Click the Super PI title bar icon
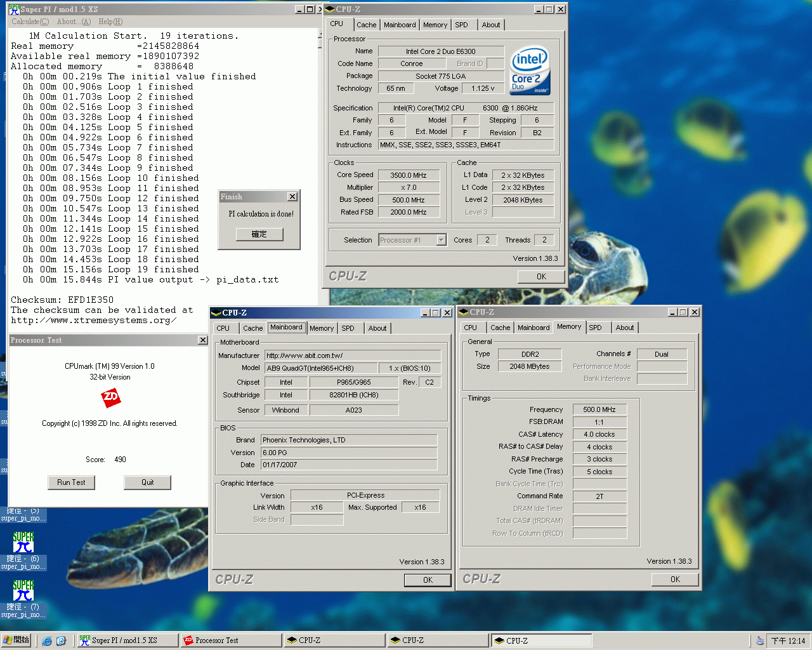This screenshot has height=650, width=812. click(14, 9)
